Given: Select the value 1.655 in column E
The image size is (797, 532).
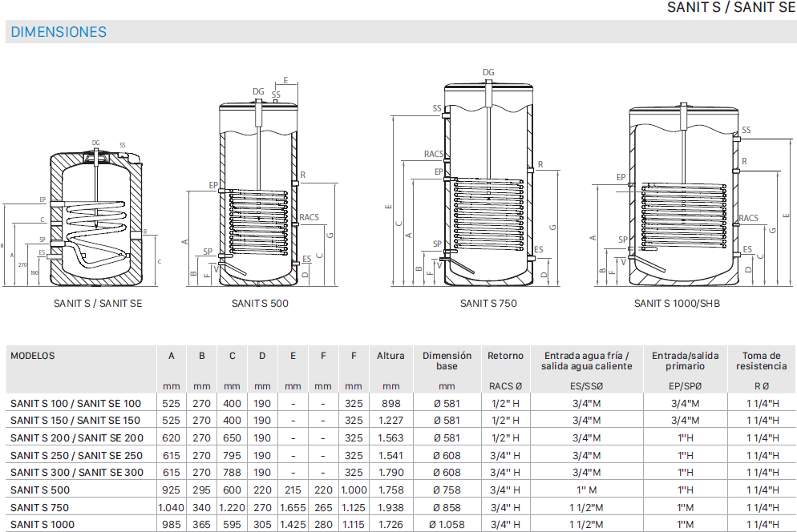Looking at the screenshot, I should tap(293, 508).
